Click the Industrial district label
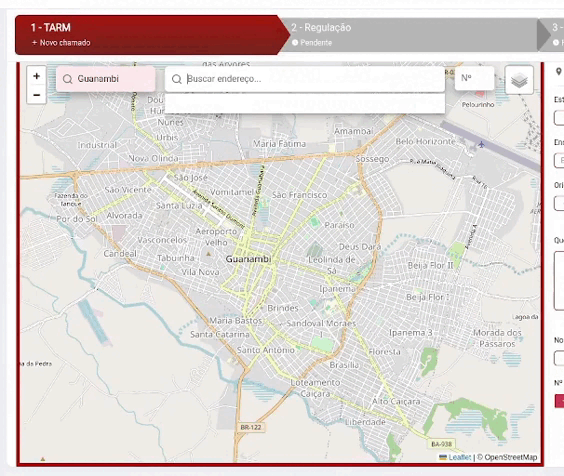 (97, 145)
